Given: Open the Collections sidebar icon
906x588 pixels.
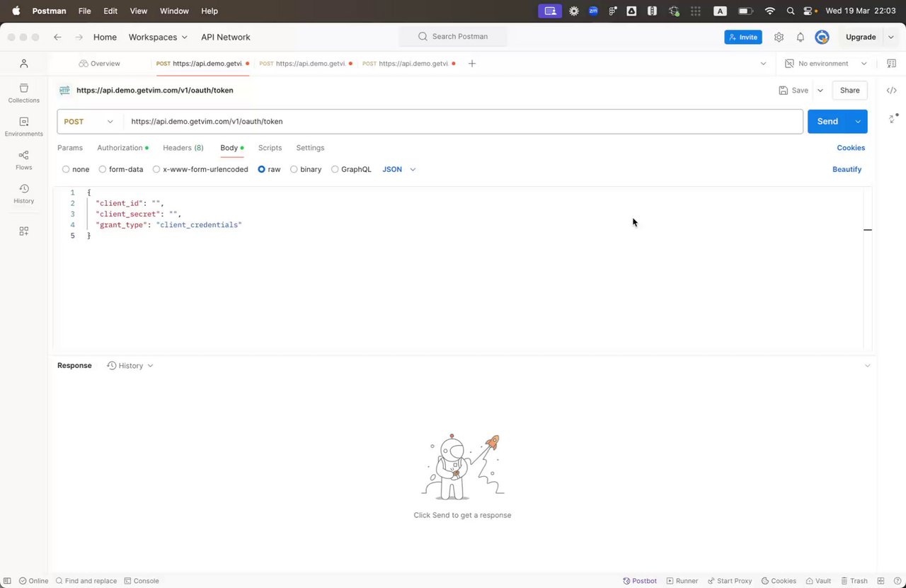Looking at the screenshot, I should [x=23, y=93].
